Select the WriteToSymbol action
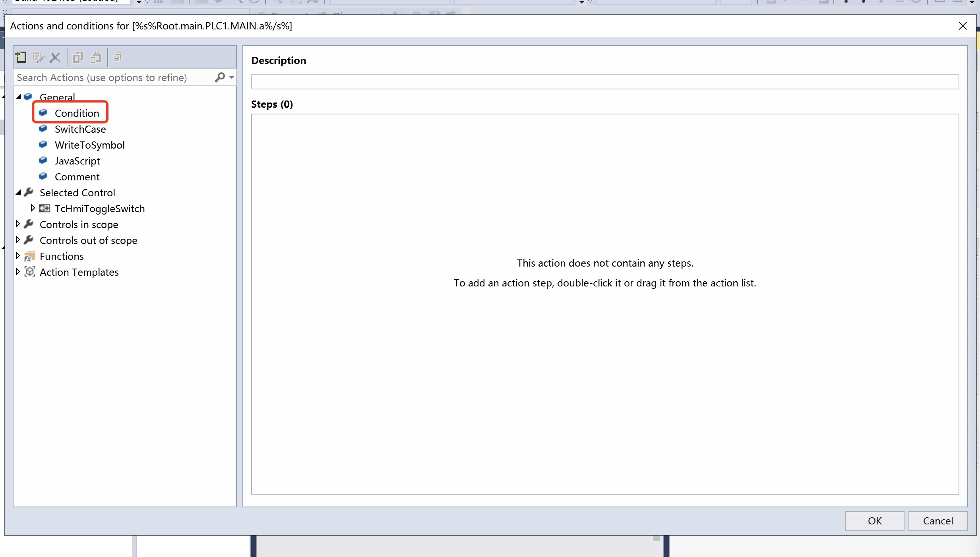This screenshot has width=980, height=557. click(x=89, y=145)
